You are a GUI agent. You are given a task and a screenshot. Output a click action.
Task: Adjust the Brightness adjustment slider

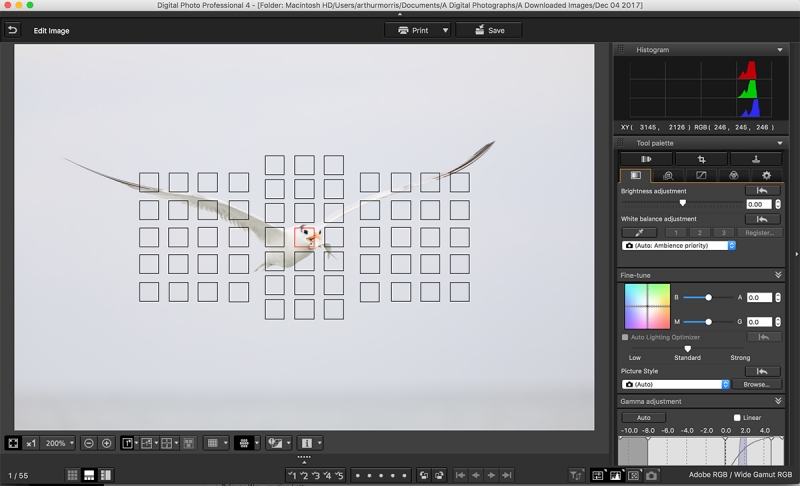click(x=682, y=203)
